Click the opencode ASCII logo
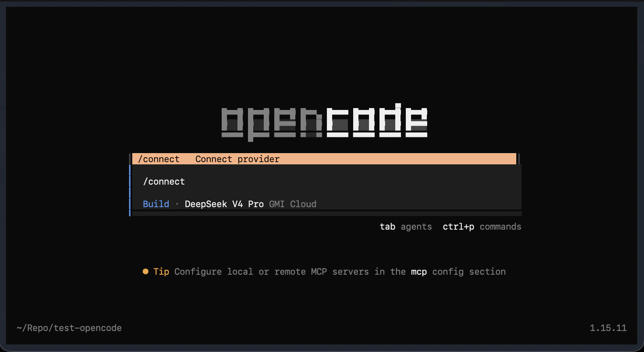This screenshot has height=352, width=644. (x=324, y=122)
